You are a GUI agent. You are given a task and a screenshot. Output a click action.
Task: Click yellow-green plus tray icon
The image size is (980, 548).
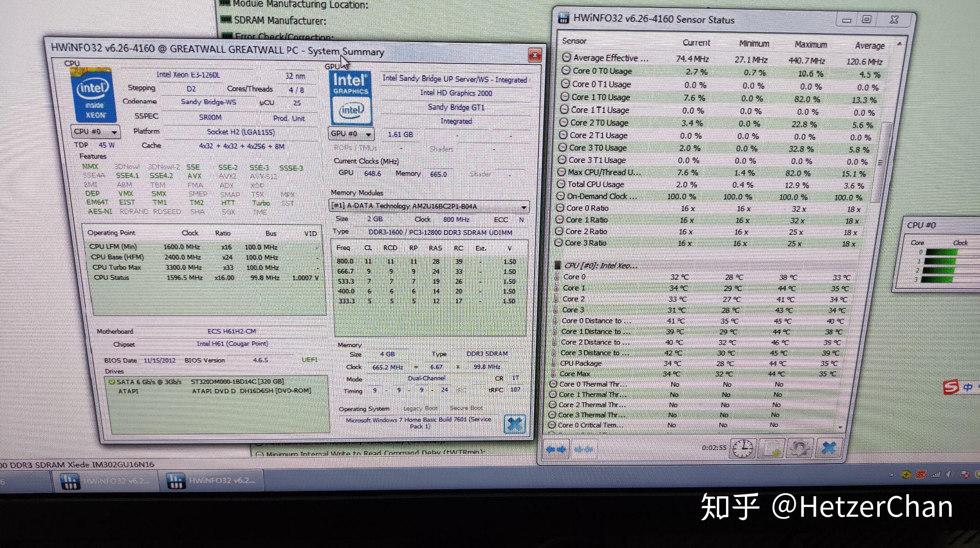pyautogui.click(x=905, y=474)
